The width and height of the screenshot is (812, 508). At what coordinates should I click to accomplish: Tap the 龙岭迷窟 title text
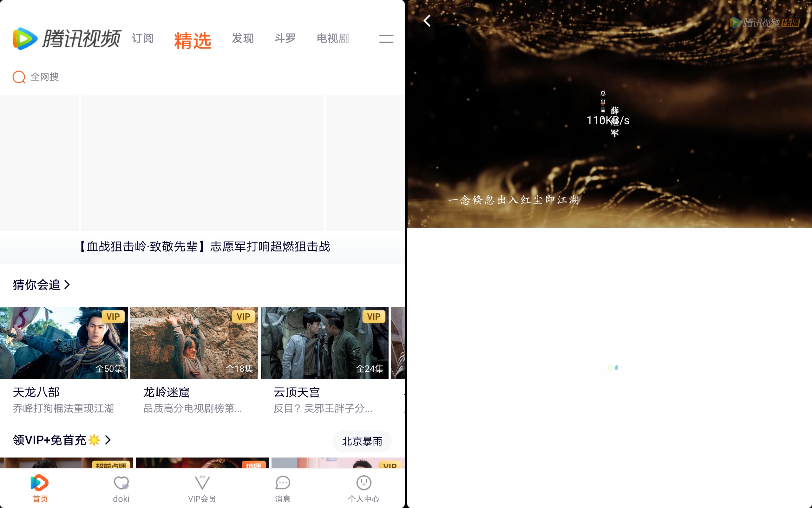tap(167, 392)
